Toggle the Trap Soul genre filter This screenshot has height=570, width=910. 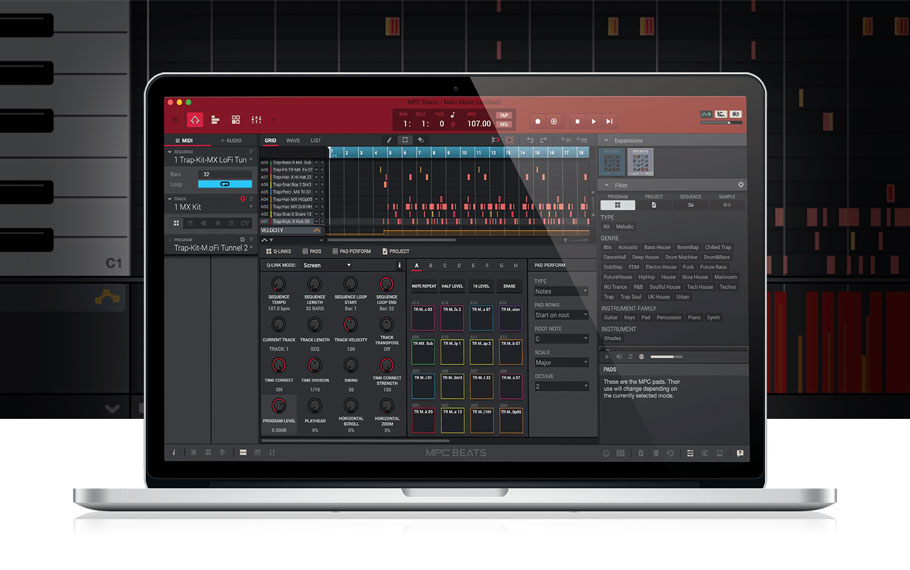coord(631,297)
